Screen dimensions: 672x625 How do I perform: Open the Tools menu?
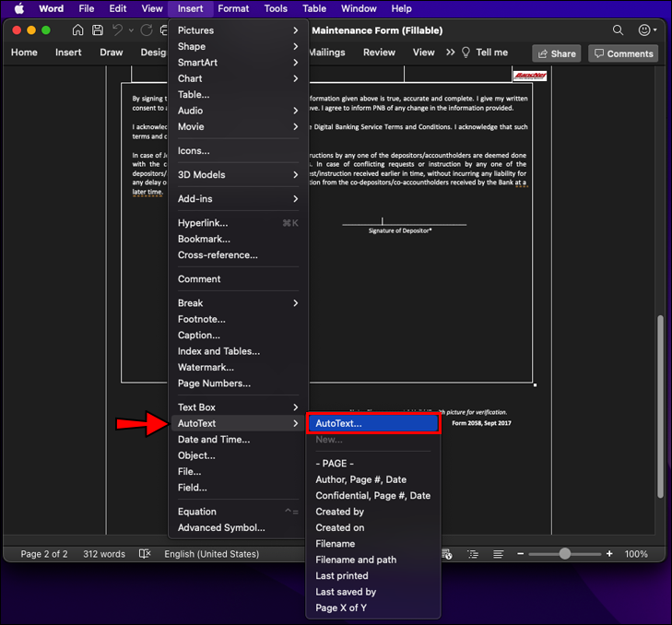click(x=276, y=8)
